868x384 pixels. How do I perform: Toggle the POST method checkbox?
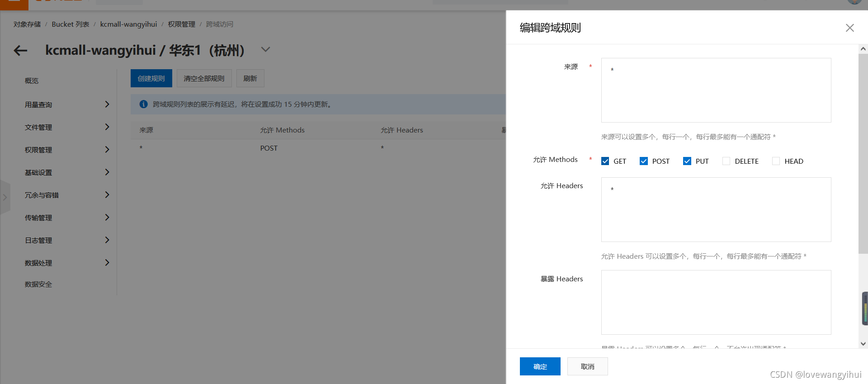click(644, 161)
